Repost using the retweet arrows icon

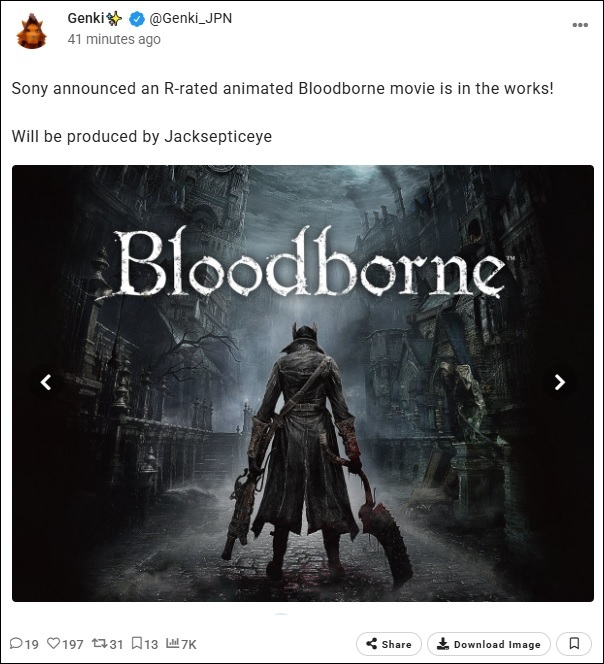coord(100,644)
